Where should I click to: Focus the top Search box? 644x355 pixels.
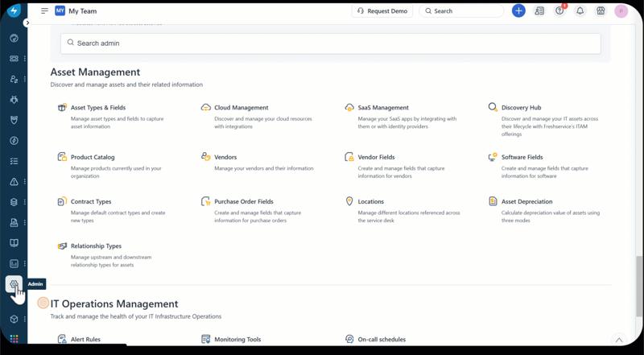pyautogui.click(x=461, y=11)
